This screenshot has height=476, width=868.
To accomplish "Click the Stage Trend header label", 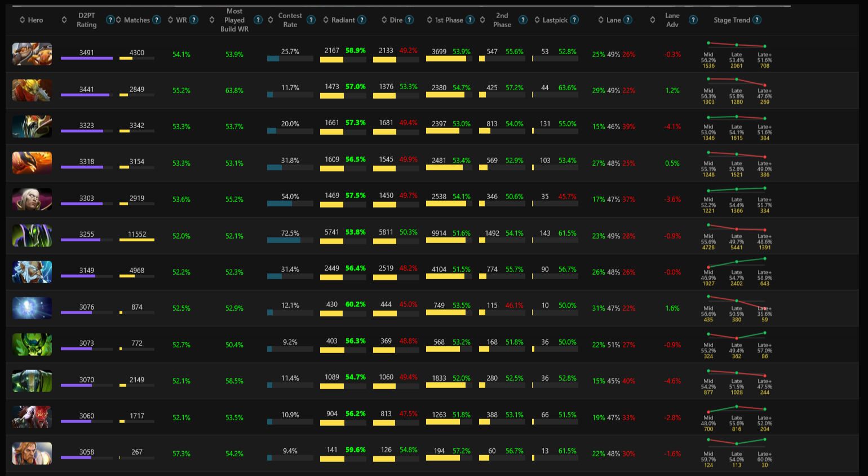I will pyautogui.click(x=732, y=20).
